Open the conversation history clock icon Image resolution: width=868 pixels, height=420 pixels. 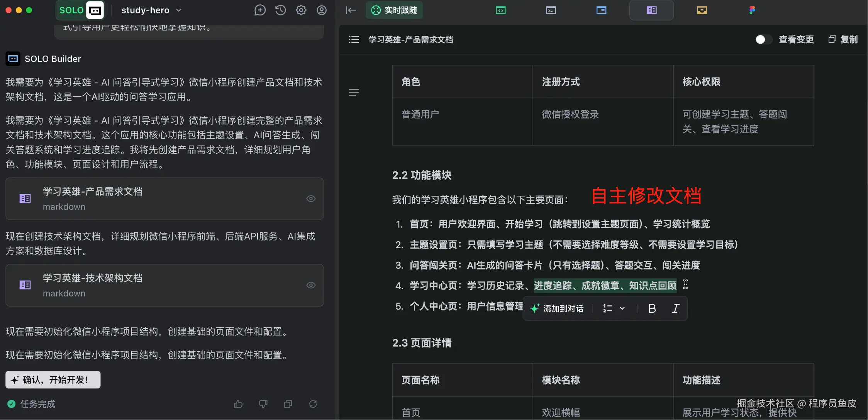click(x=281, y=10)
